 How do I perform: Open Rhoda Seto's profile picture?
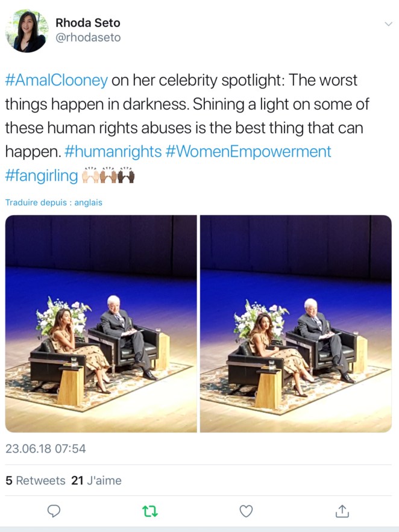coord(26,31)
